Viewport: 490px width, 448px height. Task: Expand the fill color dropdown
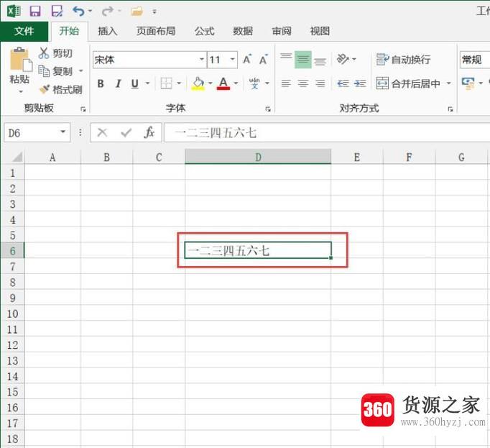point(211,83)
